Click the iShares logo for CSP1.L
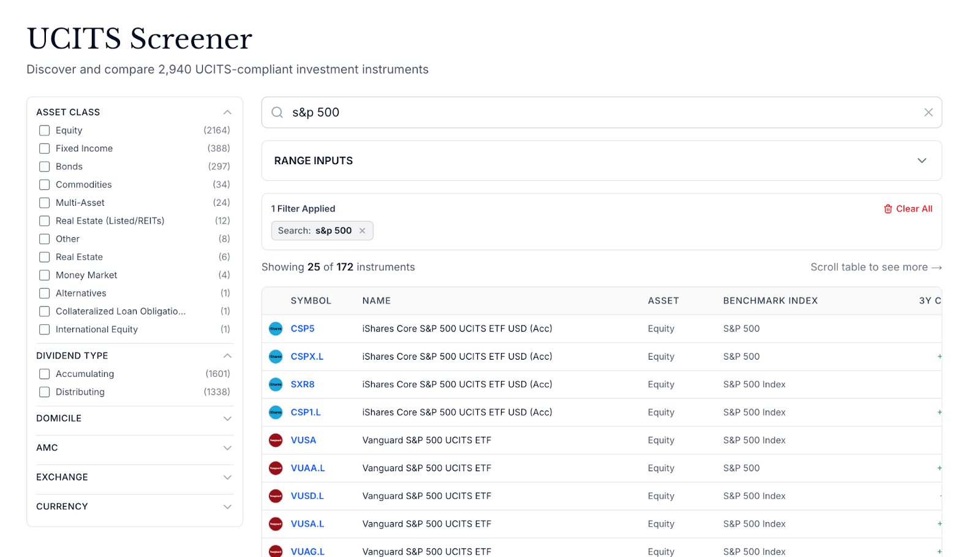Image resolution: width=980 pixels, height=557 pixels. coord(276,412)
